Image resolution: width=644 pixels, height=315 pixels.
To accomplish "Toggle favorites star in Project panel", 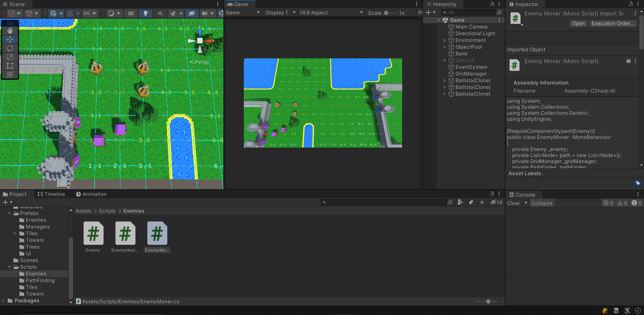I will [x=482, y=202].
